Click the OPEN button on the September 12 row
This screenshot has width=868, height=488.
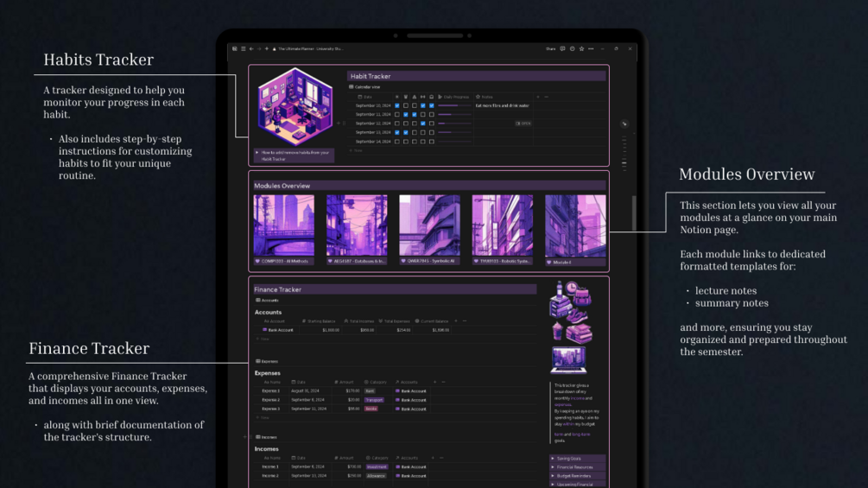523,124
